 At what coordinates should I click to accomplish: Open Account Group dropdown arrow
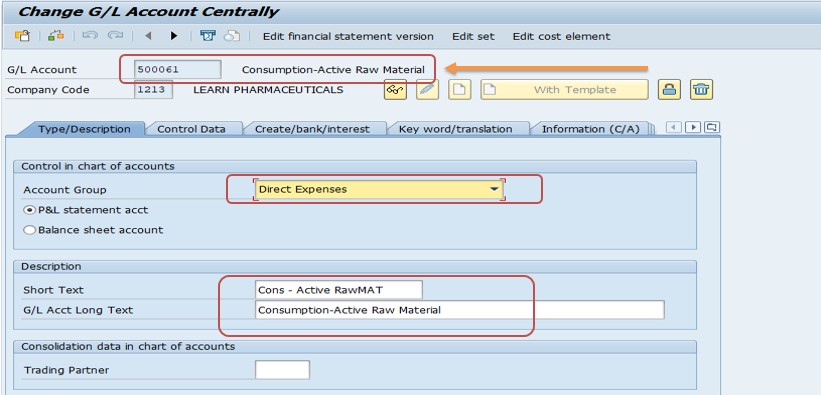click(x=494, y=189)
